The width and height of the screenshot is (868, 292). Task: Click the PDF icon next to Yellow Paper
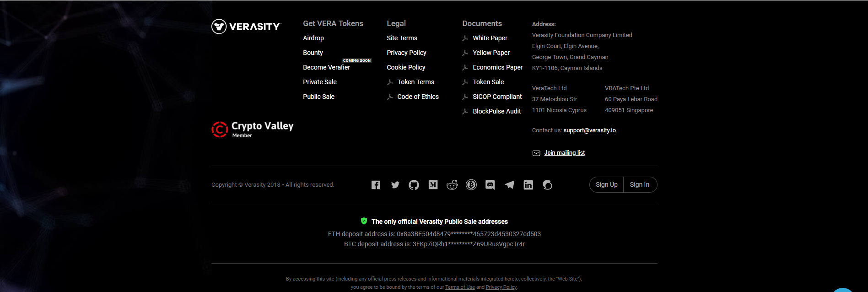465,53
